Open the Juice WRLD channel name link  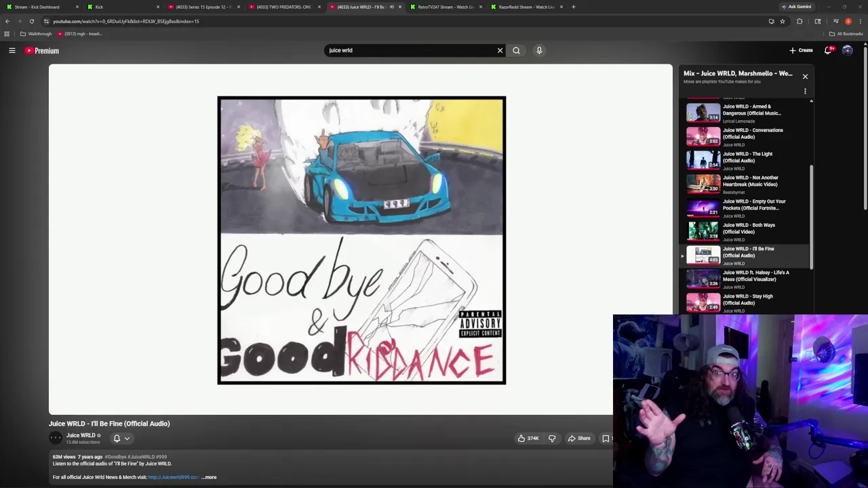click(81, 435)
